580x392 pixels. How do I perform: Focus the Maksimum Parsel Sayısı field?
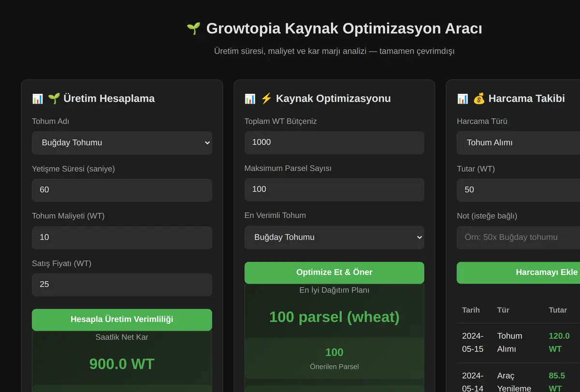pyautogui.click(x=334, y=189)
